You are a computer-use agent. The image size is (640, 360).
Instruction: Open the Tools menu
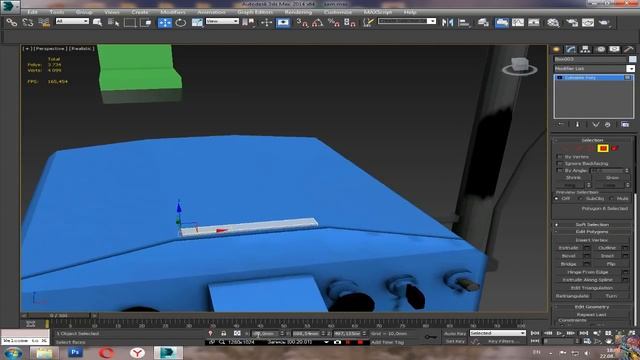[56, 12]
